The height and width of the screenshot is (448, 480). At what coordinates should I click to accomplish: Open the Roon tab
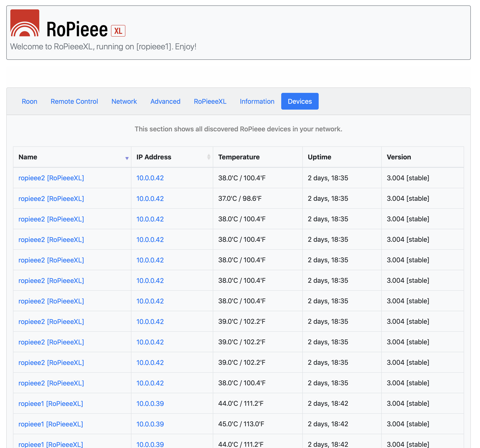(x=30, y=101)
